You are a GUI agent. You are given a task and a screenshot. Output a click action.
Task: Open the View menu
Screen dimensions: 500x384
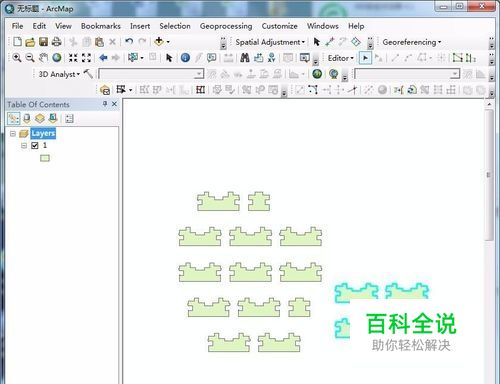coord(63,26)
